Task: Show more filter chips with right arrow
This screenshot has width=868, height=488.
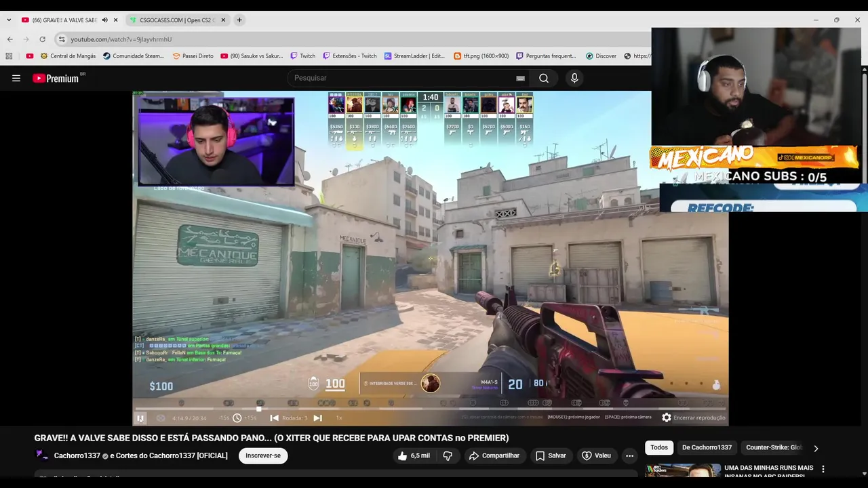Action: click(816, 448)
